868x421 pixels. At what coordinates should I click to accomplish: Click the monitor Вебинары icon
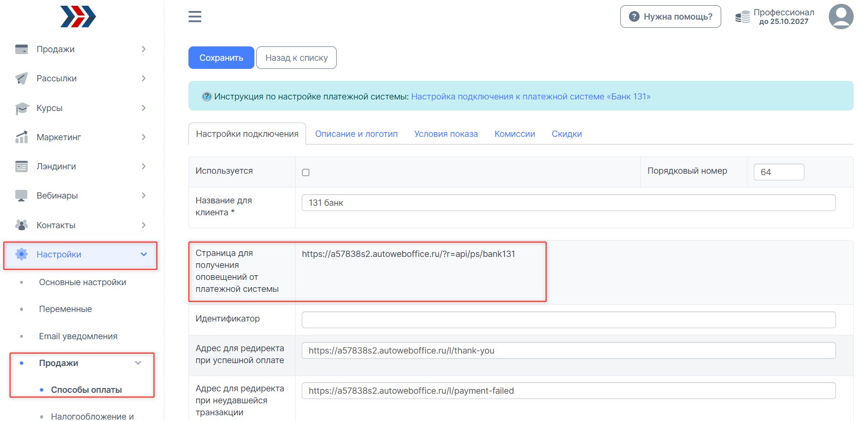(22, 196)
